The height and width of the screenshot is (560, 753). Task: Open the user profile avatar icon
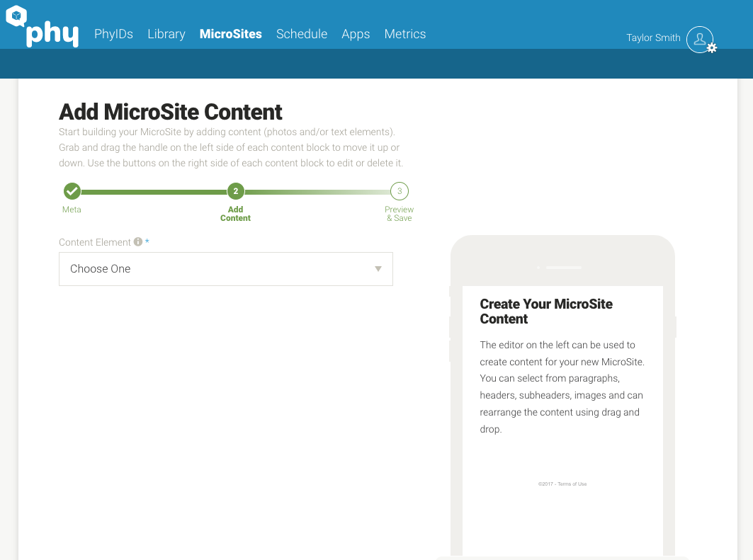point(699,39)
